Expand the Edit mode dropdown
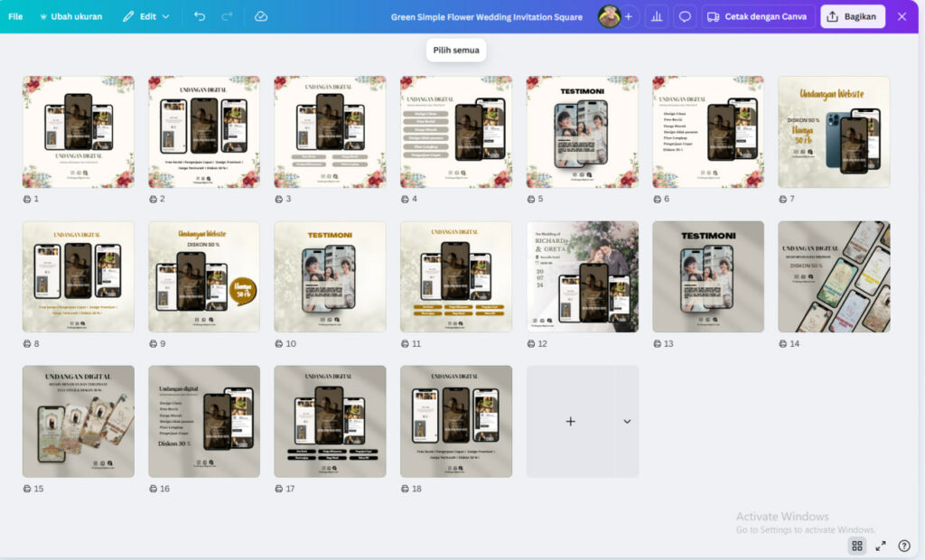 (x=146, y=16)
